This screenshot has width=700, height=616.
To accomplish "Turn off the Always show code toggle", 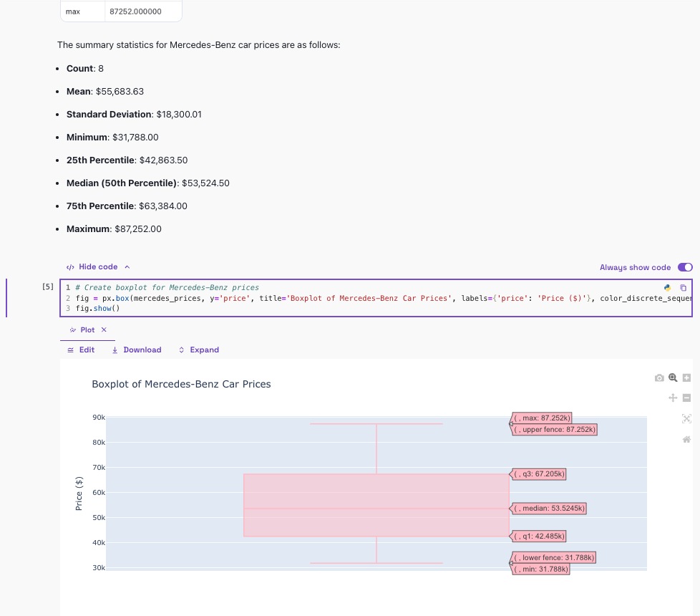I will click(685, 267).
